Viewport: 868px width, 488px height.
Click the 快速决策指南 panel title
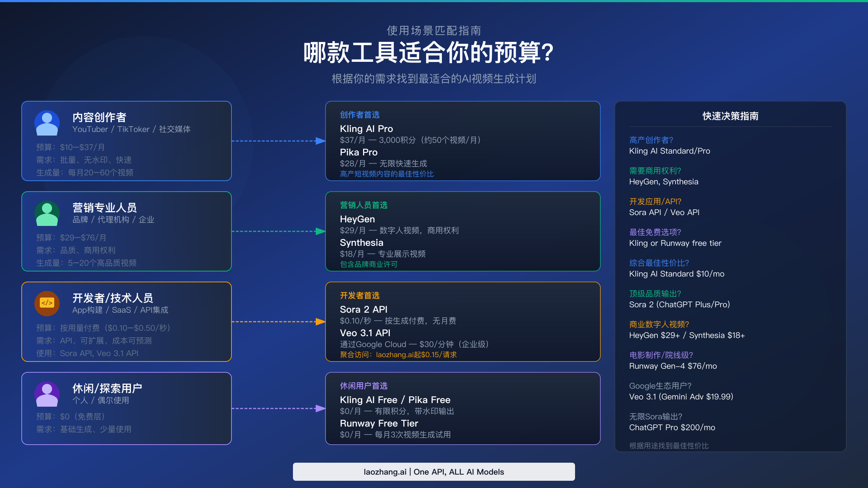tap(729, 116)
